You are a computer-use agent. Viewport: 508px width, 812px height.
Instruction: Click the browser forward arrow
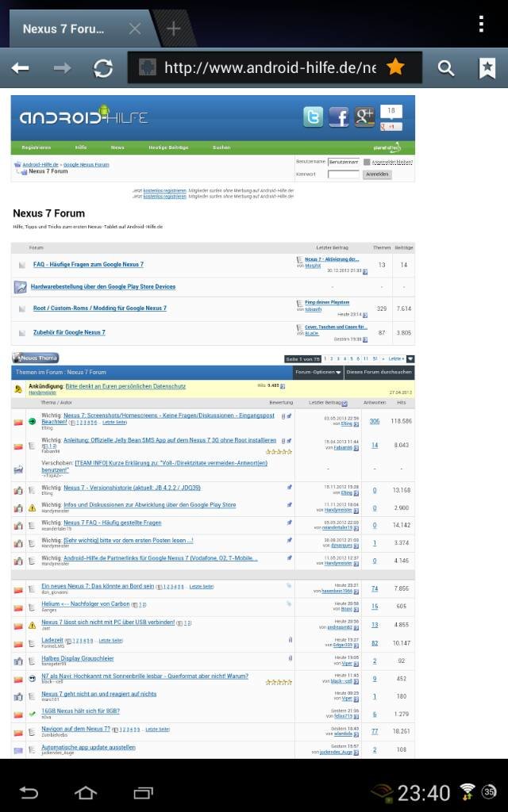(x=62, y=68)
